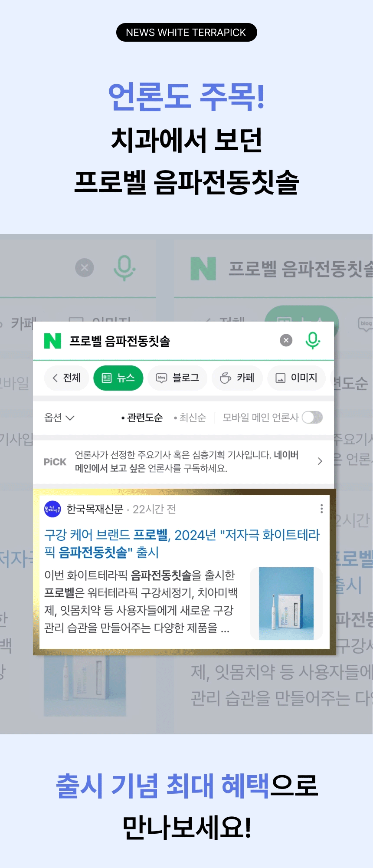Screen dimensions: 373x868
Task: Expand the PiCK notice right chevron
Action: 320,461
